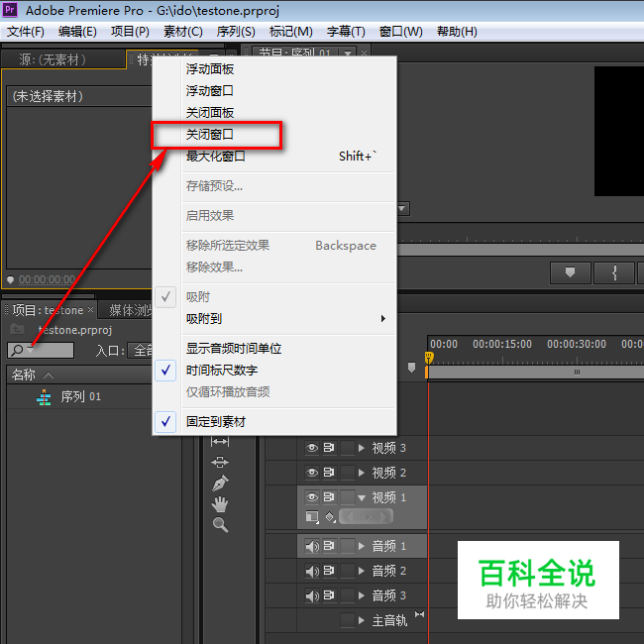Choose 最大化窗口 from the context menu

(274, 157)
